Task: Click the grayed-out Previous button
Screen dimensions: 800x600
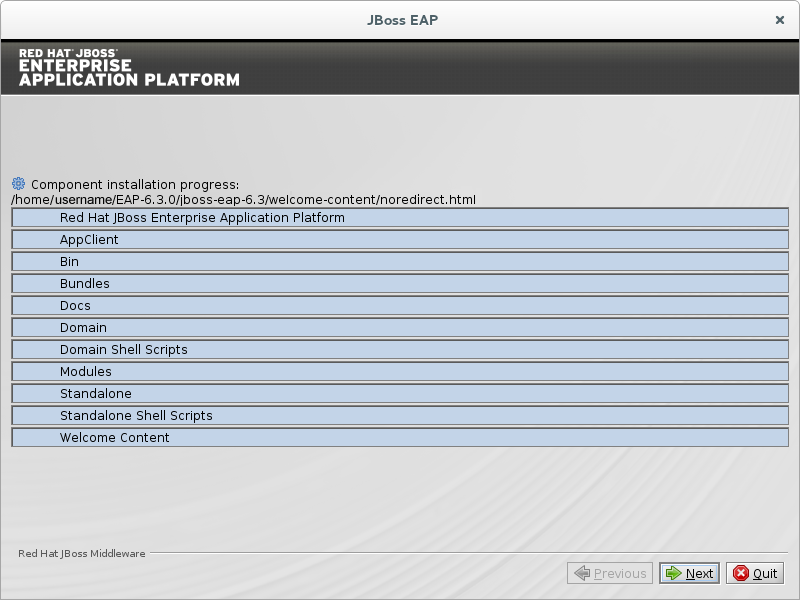Action: tap(610, 573)
